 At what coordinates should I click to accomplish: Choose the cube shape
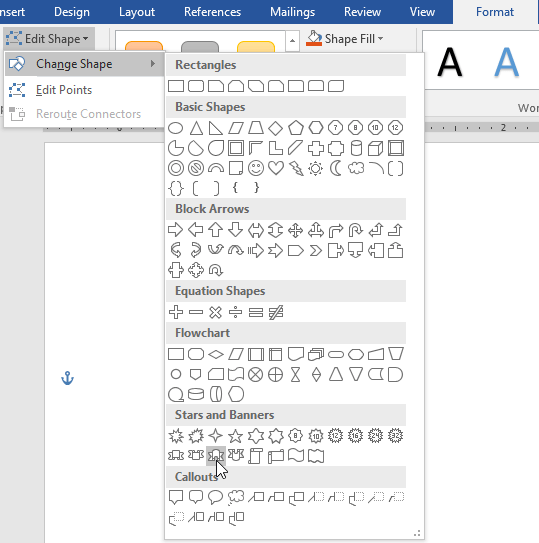(x=375, y=148)
